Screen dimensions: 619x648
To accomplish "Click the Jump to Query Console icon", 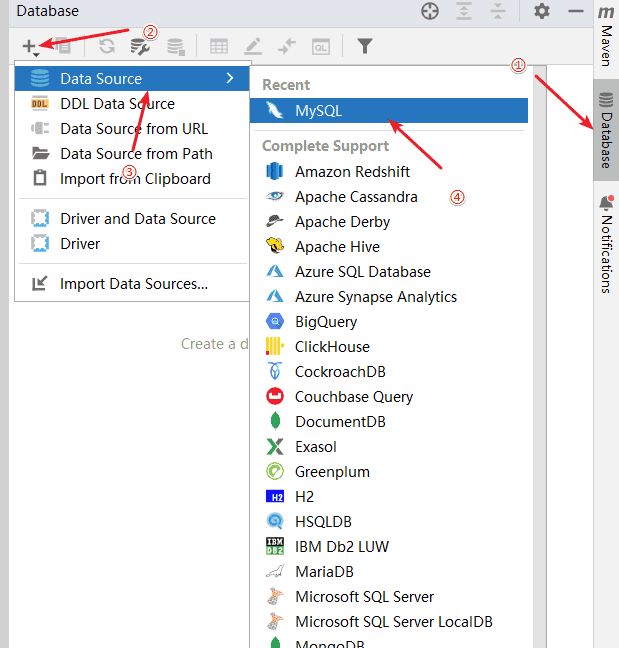I will point(321,46).
